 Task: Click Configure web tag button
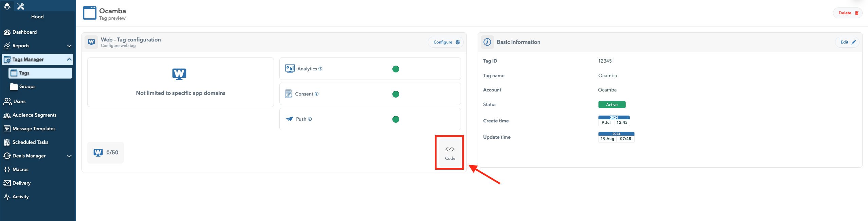click(446, 42)
